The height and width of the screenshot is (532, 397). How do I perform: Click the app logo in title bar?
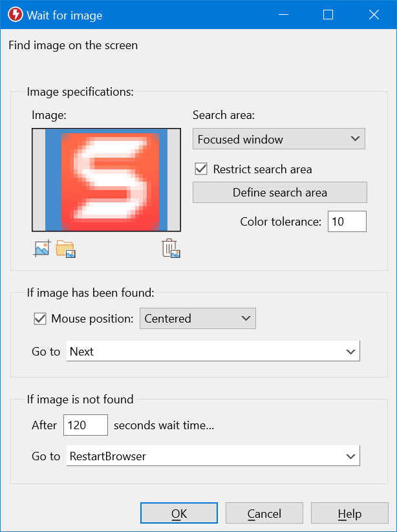(x=16, y=15)
